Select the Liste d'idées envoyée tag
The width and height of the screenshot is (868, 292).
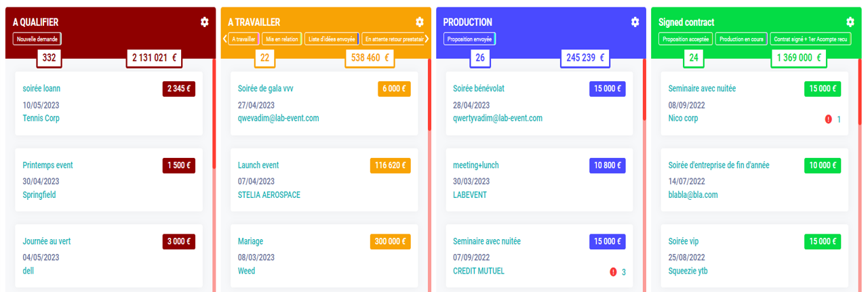point(332,39)
